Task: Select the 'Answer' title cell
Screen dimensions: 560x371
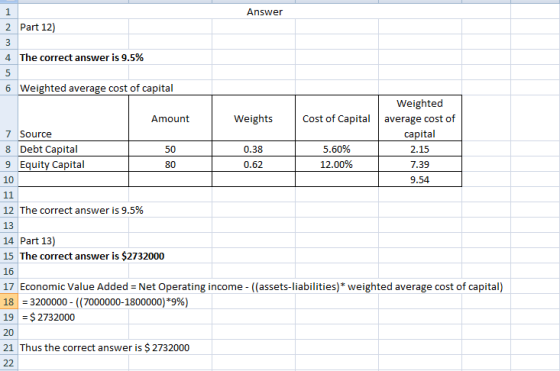Action: [x=264, y=12]
